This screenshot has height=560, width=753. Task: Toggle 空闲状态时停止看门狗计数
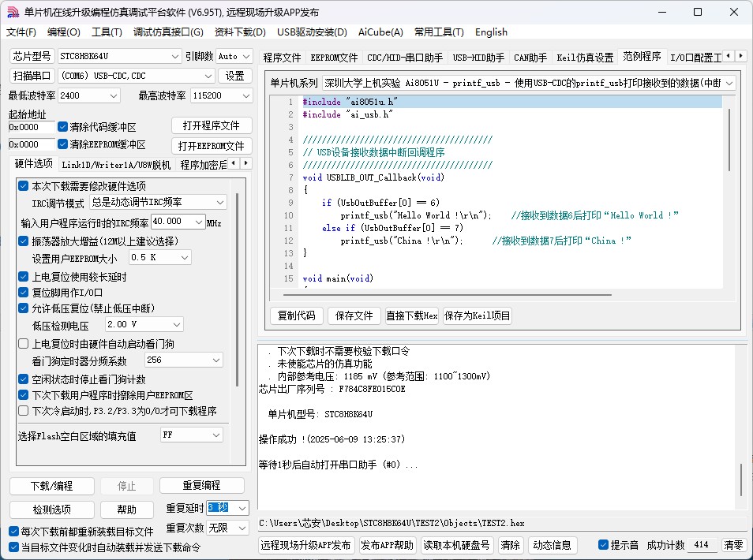click(x=23, y=379)
